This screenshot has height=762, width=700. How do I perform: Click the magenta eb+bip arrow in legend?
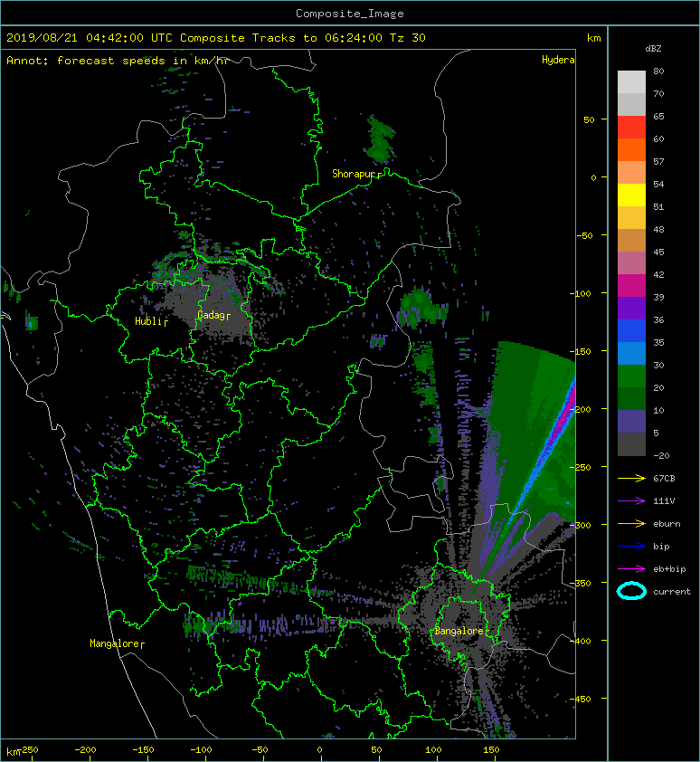tap(631, 568)
